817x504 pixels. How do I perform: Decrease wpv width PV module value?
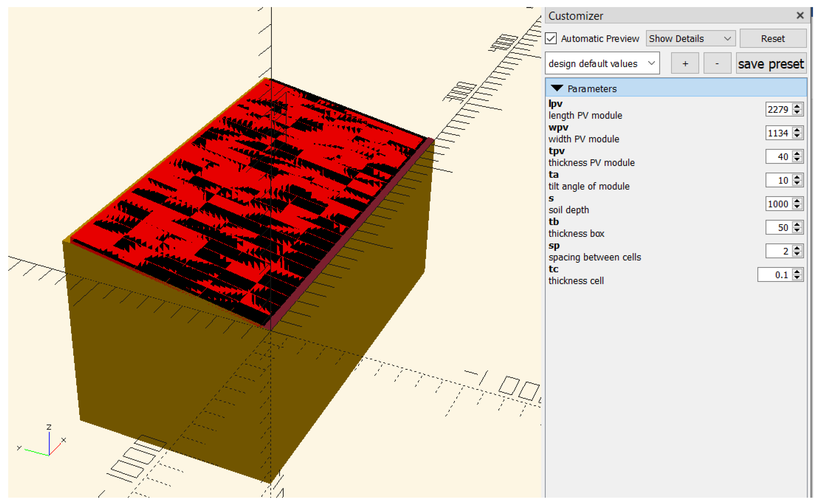797,135
